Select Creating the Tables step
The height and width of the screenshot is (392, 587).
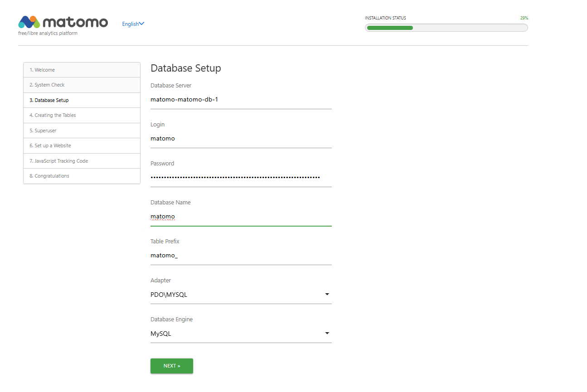coord(82,115)
